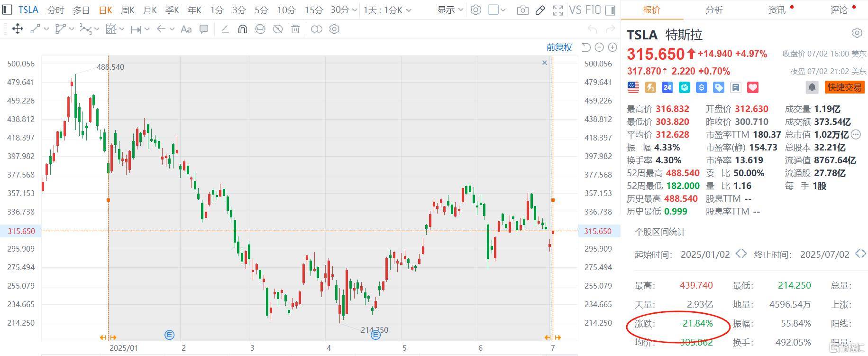868x356 pixels.
Task: Switch to 分时 intraday chart tab
Action: 56,10
